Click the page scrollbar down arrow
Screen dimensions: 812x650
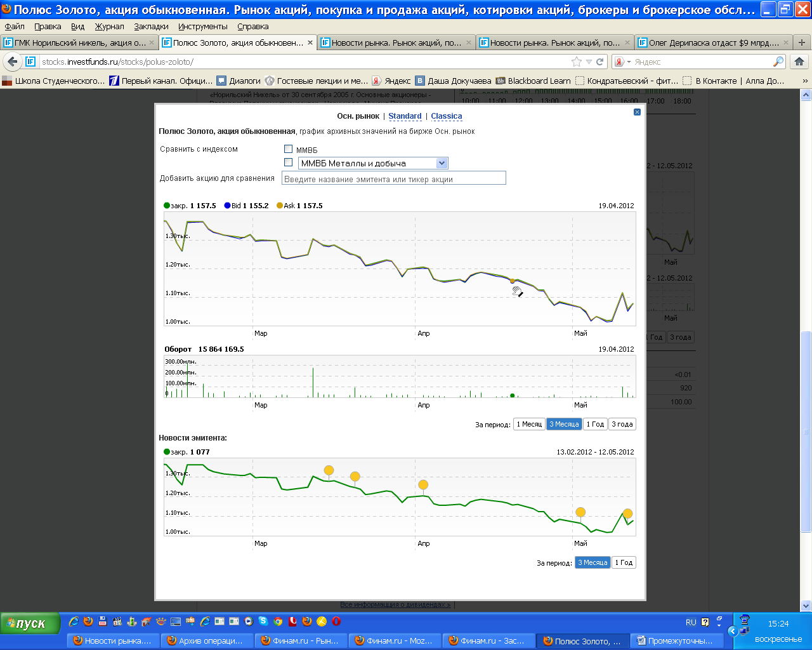point(806,606)
